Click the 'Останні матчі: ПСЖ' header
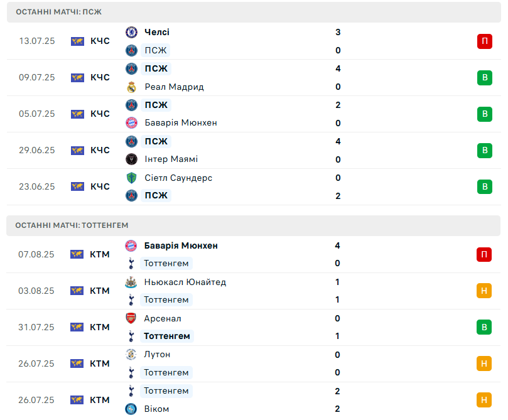The width and height of the screenshot is (508, 420). (58, 12)
